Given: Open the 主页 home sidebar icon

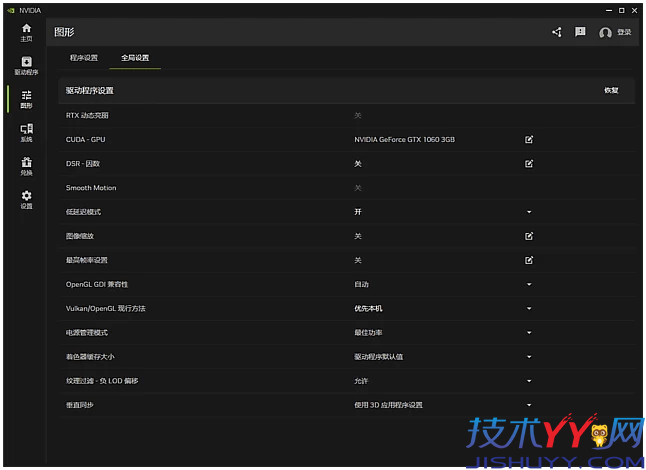Looking at the screenshot, I should coord(26,33).
